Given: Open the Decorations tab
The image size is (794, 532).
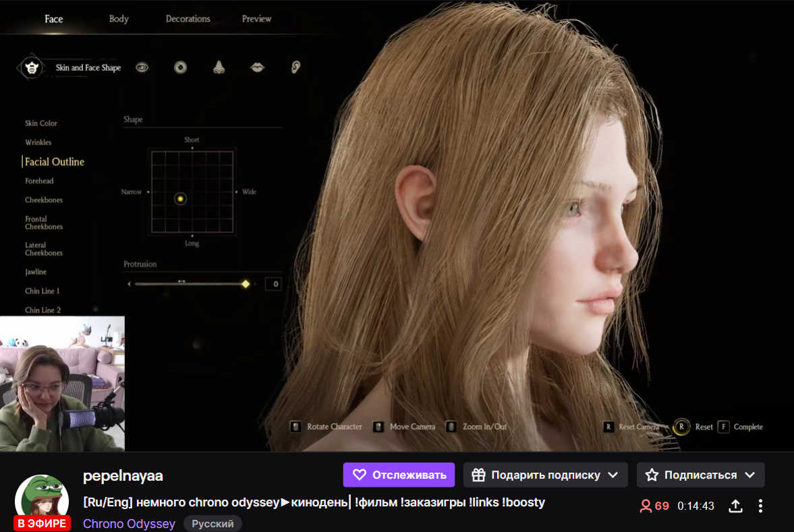Looking at the screenshot, I should point(188,19).
